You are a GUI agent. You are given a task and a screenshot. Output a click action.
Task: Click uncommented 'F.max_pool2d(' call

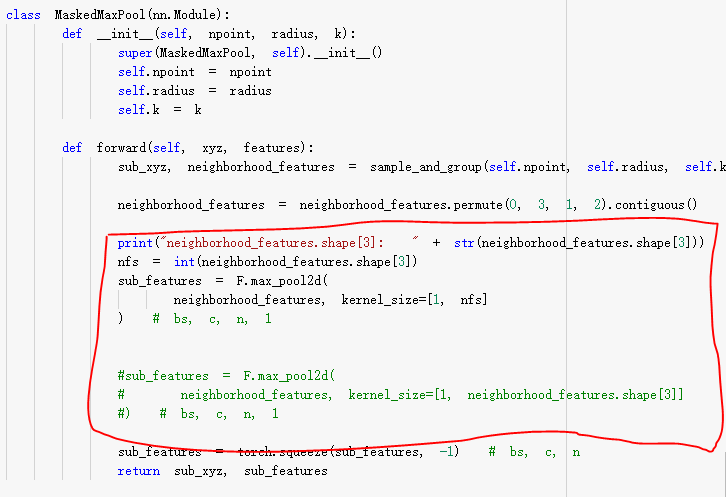pyautogui.click(x=282, y=281)
